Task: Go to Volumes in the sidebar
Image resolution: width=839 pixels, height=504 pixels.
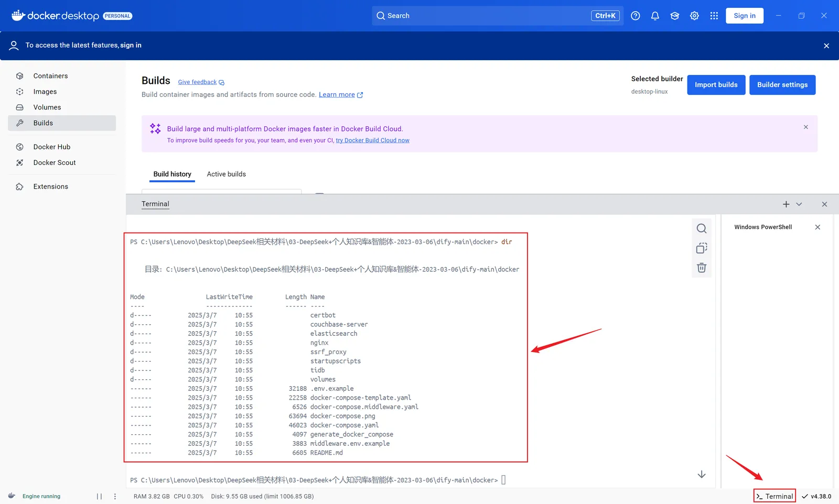Action: [x=62, y=107]
